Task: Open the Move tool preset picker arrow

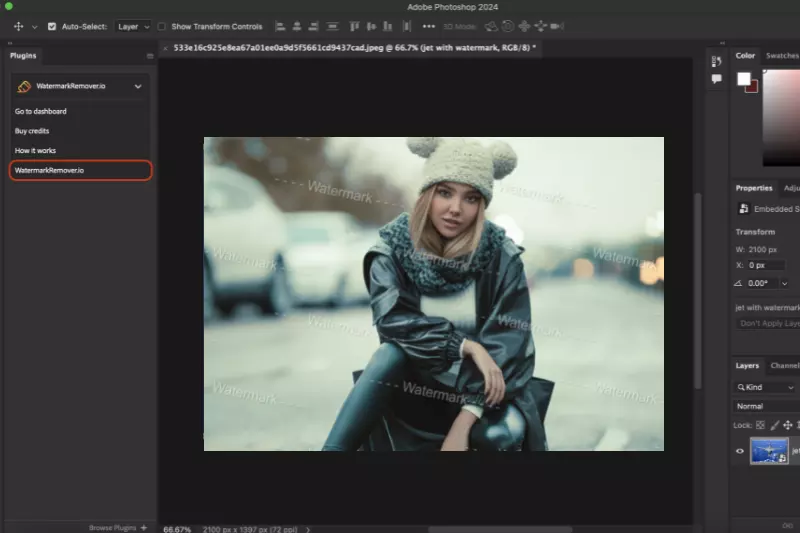Action: click(x=35, y=27)
